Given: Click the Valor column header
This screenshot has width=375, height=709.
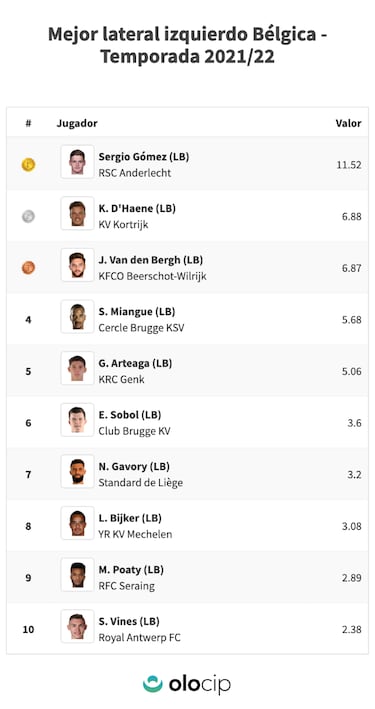Looking at the screenshot, I should 348,123.
